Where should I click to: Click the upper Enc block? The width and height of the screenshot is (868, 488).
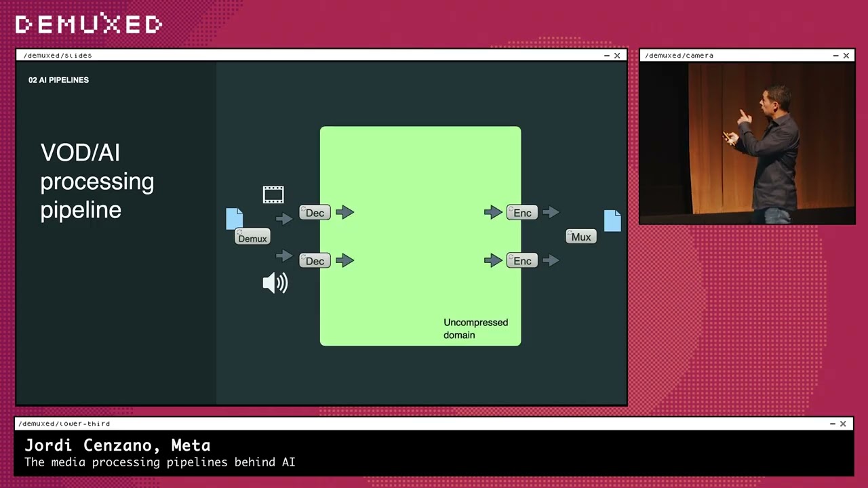pyautogui.click(x=522, y=213)
